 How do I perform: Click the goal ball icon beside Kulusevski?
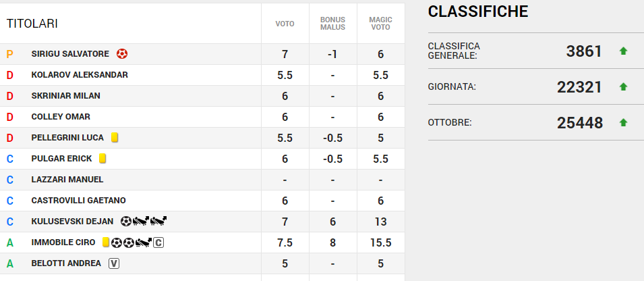(x=126, y=221)
